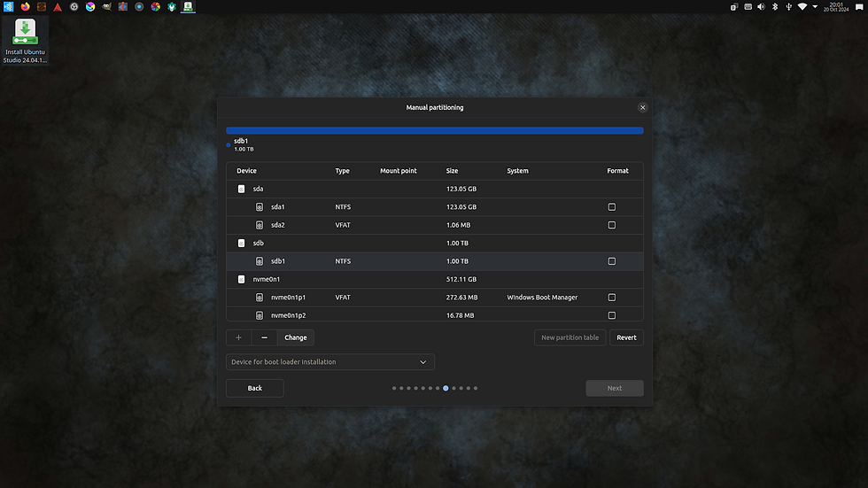
Task: Click the New partition table button
Action: click(x=570, y=337)
